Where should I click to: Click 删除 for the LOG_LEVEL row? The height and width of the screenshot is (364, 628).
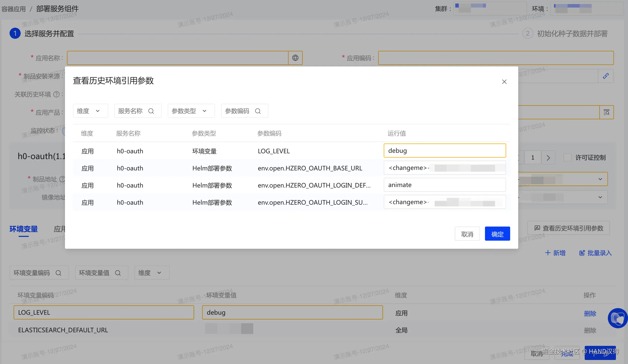[x=590, y=313]
